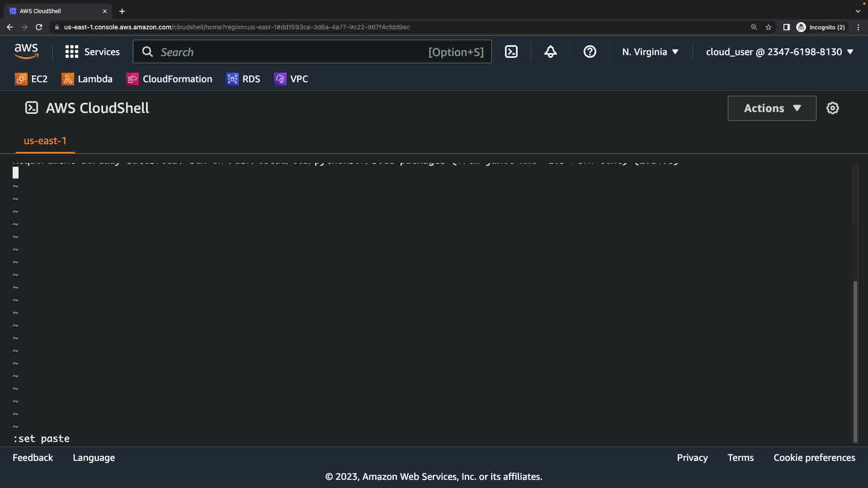This screenshot has width=868, height=488.
Task: Click the Feedback link
Action: (x=33, y=458)
